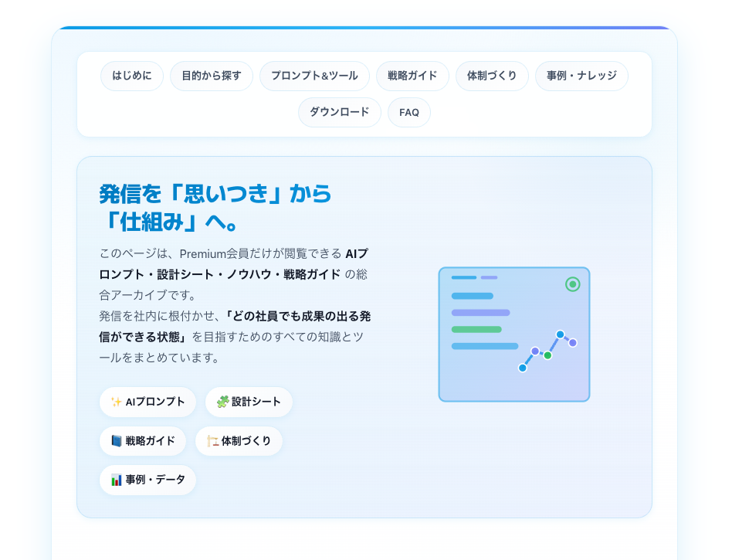Click the bar chart icon on 事例・データ
This screenshot has height=560, width=732.
(x=117, y=480)
